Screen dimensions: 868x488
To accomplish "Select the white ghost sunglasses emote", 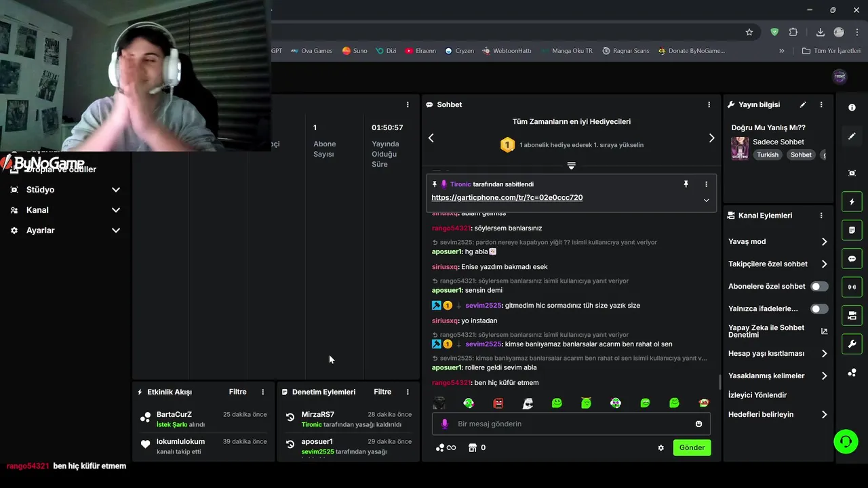I will 528,403.
